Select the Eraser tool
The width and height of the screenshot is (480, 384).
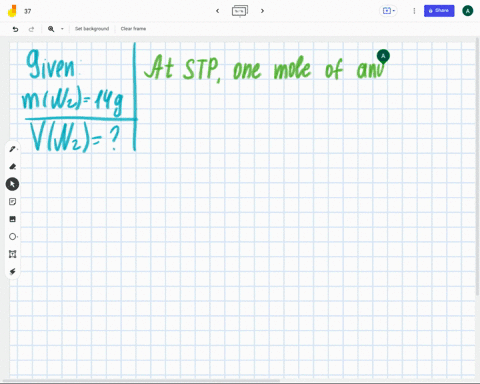(x=13, y=167)
